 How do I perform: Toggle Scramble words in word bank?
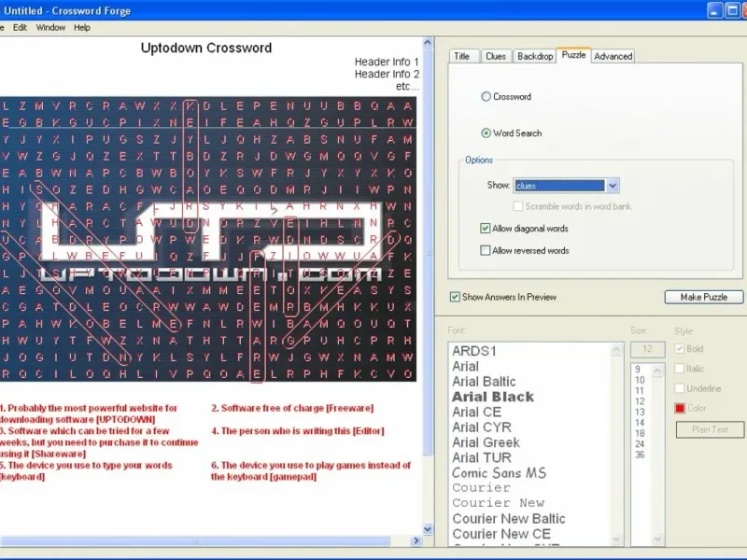518,206
